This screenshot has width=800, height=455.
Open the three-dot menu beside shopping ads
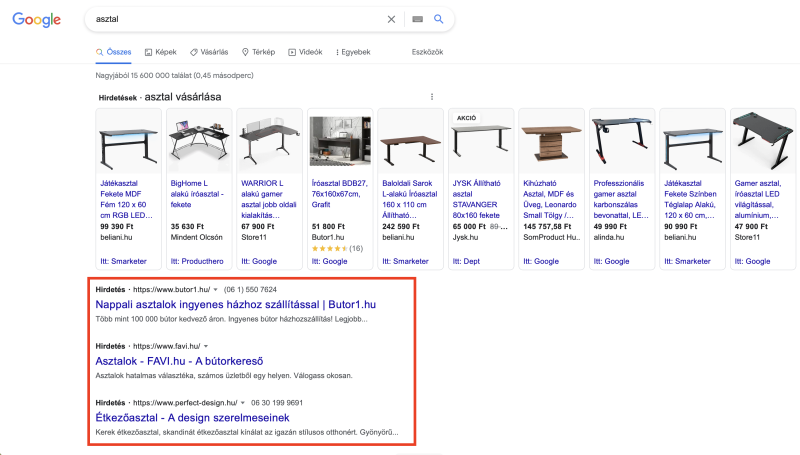[432, 97]
